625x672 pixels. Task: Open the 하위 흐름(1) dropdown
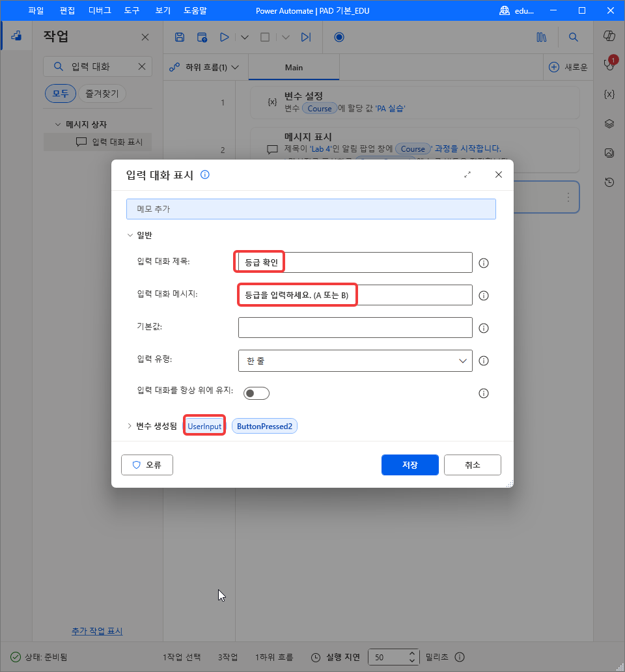pos(204,67)
